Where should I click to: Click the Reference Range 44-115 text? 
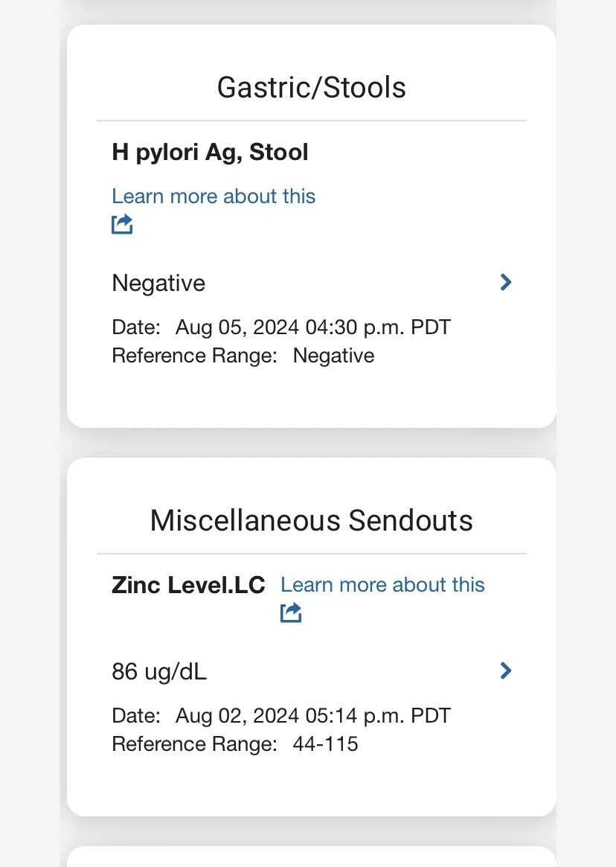pos(235,744)
